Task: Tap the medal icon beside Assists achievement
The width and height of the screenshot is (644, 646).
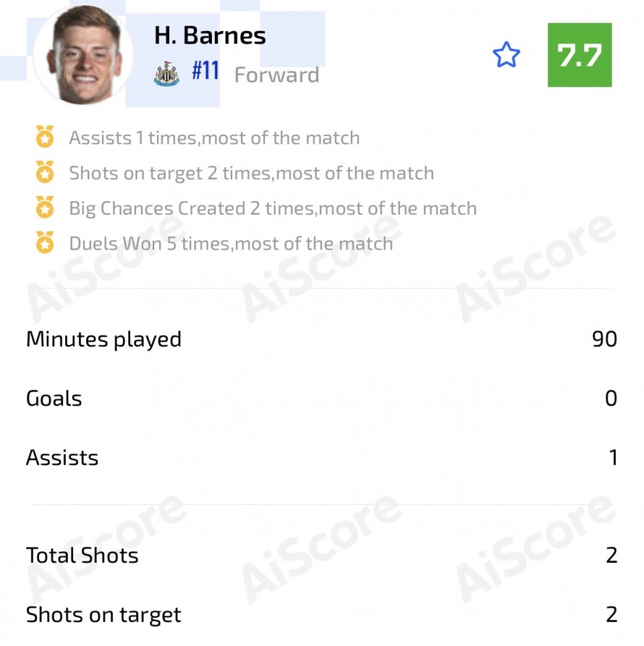Action: (44, 138)
